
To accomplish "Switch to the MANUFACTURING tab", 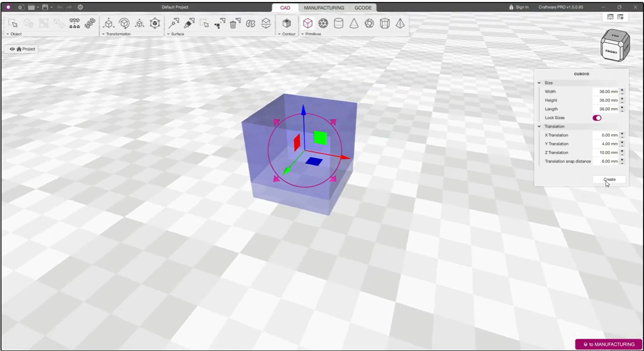I will coord(323,8).
